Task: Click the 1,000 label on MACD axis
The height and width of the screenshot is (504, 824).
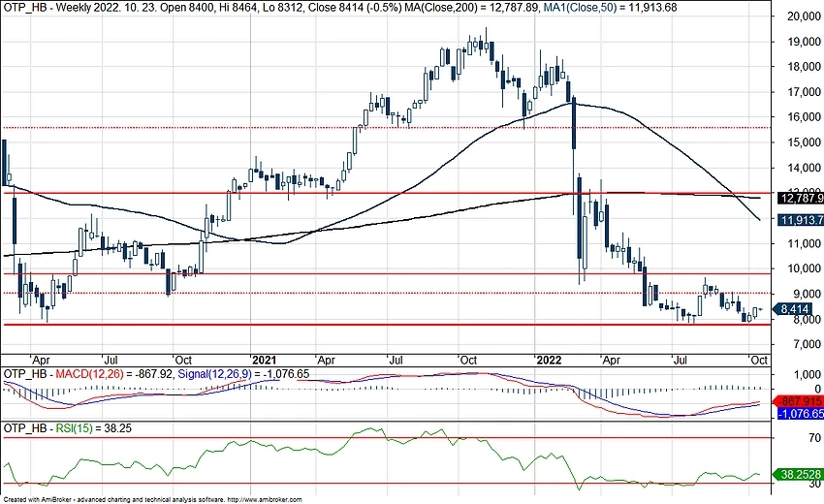Action: pos(808,375)
